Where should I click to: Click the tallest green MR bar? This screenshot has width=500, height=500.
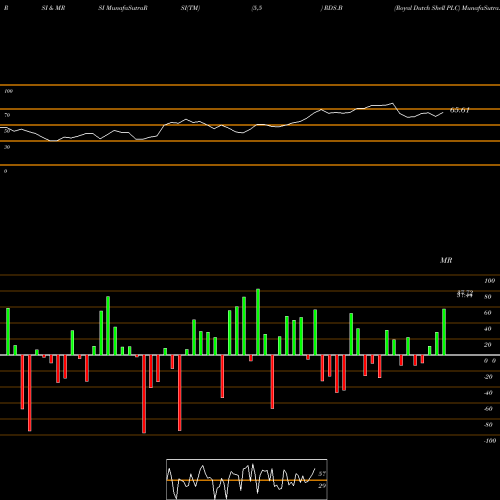coord(258,322)
